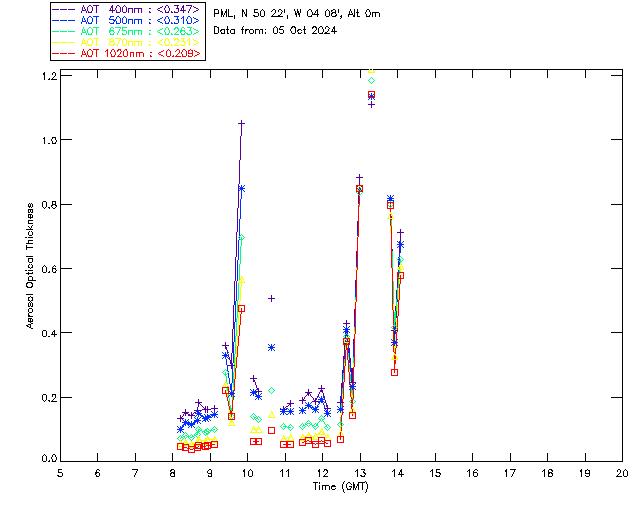
Task: Click the green diamond marker near 1.18 after 13h
Action: (x=371, y=80)
